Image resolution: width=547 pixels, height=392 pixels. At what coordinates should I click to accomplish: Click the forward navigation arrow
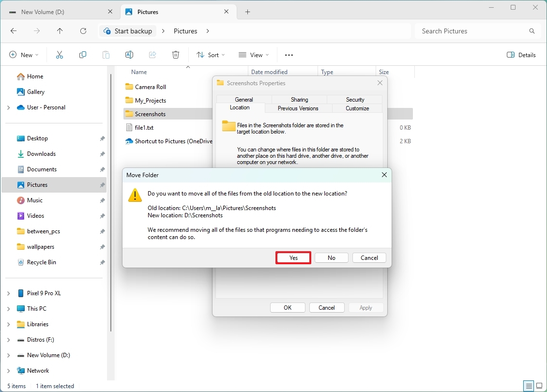coord(37,31)
